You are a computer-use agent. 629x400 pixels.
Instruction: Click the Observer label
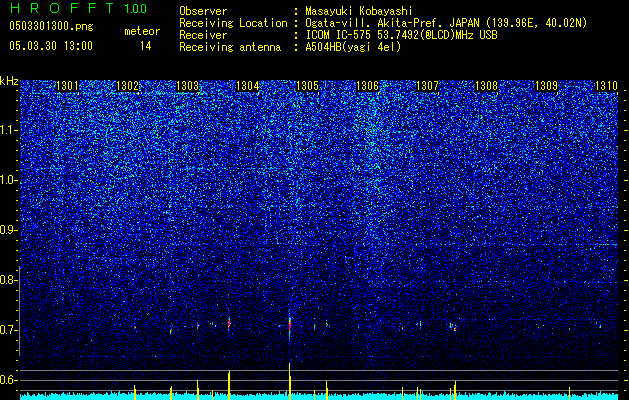point(203,11)
